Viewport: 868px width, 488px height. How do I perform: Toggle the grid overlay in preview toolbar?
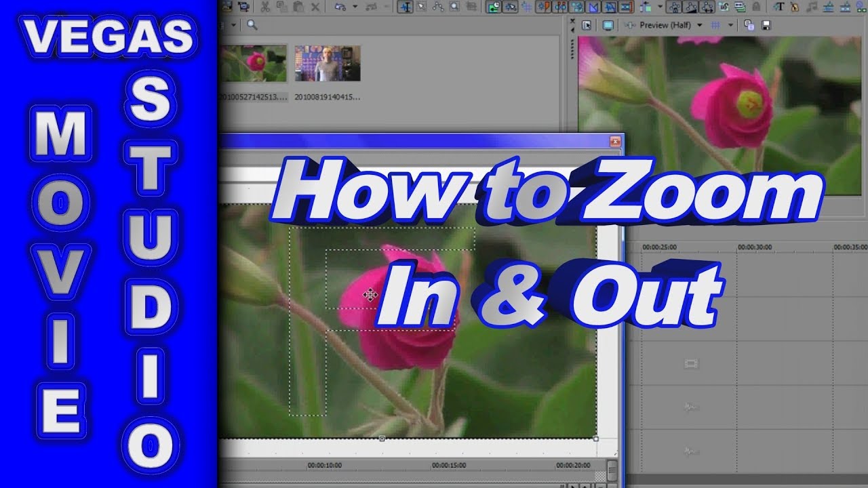tap(715, 25)
